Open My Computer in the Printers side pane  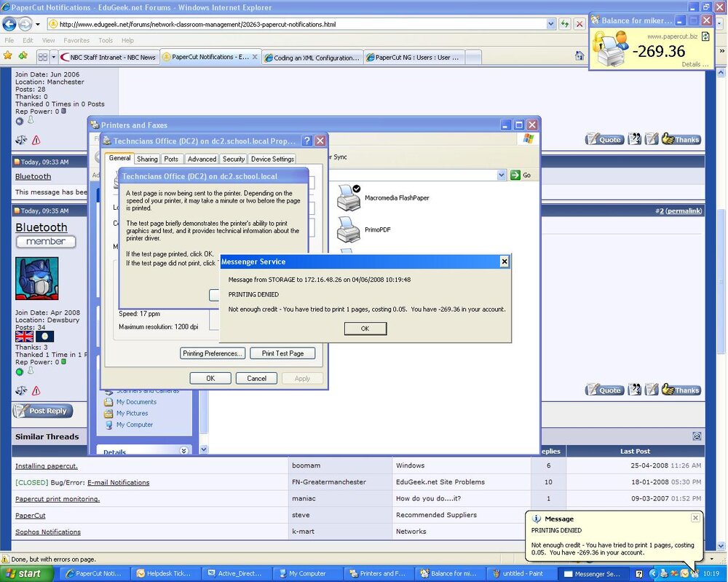[134, 425]
